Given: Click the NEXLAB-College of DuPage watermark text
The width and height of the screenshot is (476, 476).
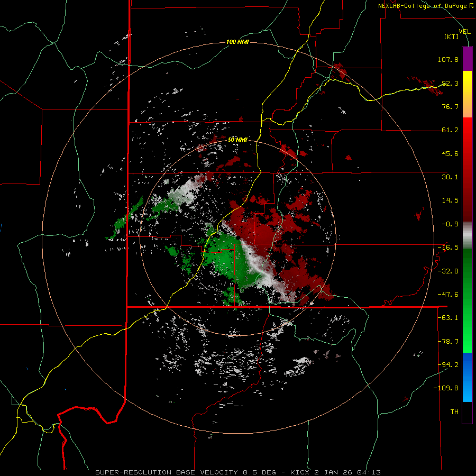Looking at the screenshot, I should pos(423,6).
